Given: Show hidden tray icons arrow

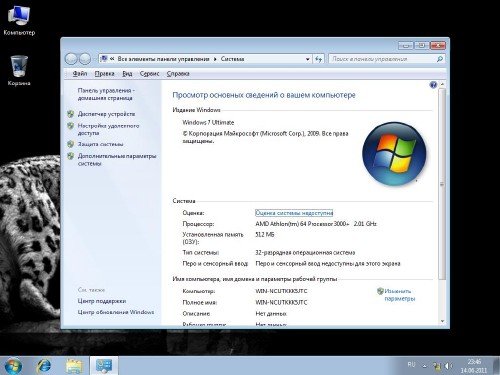Looking at the screenshot, I should [424, 366].
